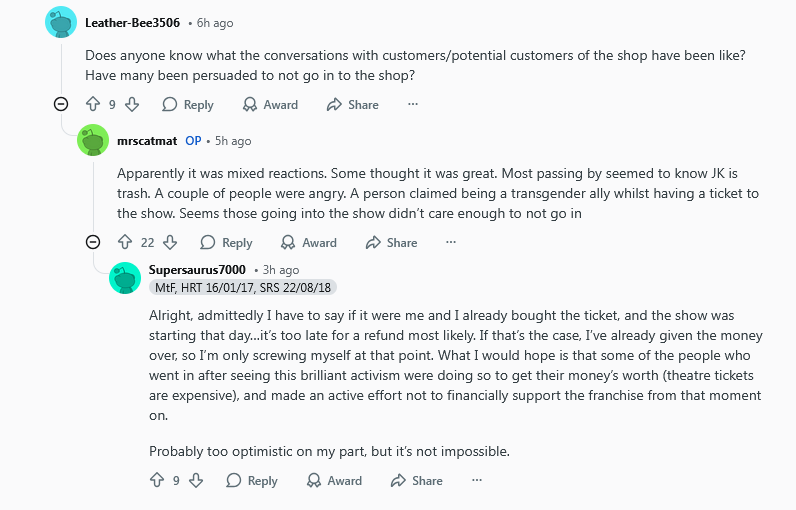Reply to Leather-Bee3506's comment
796x510 pixels.
[188, 105]
